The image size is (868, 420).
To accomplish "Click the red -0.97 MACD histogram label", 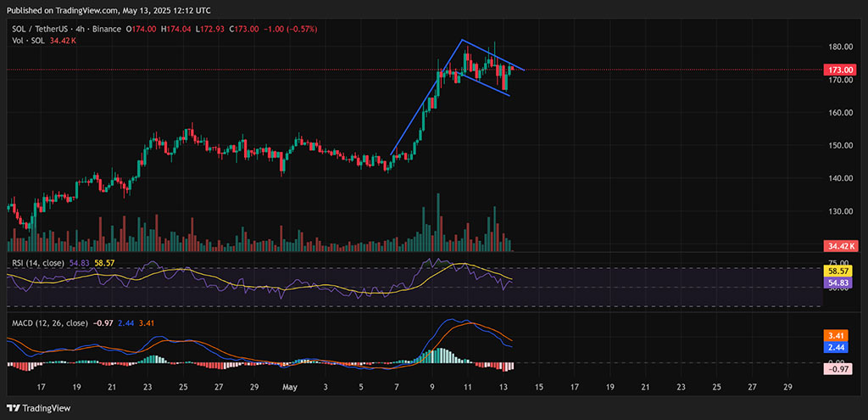I will (839, 368).
